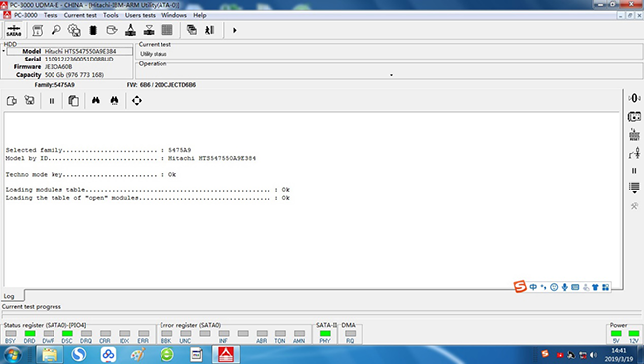Open the file explorer in Windows taskbar
The image size is (644, 364).
(50, 354)
